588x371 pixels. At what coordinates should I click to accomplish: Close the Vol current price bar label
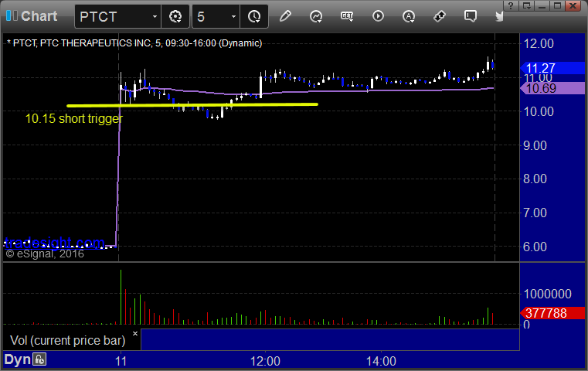click(x=135, y=333)
